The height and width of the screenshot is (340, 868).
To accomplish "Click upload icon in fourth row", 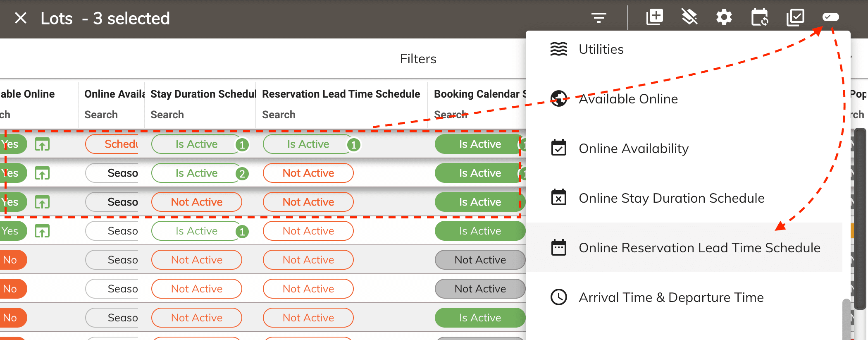I will pyautogui.click(x=42, y=231).
